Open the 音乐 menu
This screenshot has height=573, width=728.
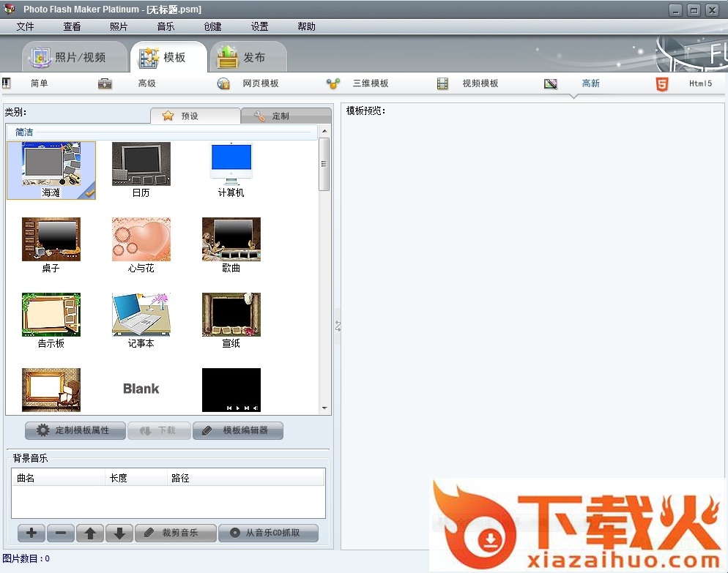click(x=166, y=26)
